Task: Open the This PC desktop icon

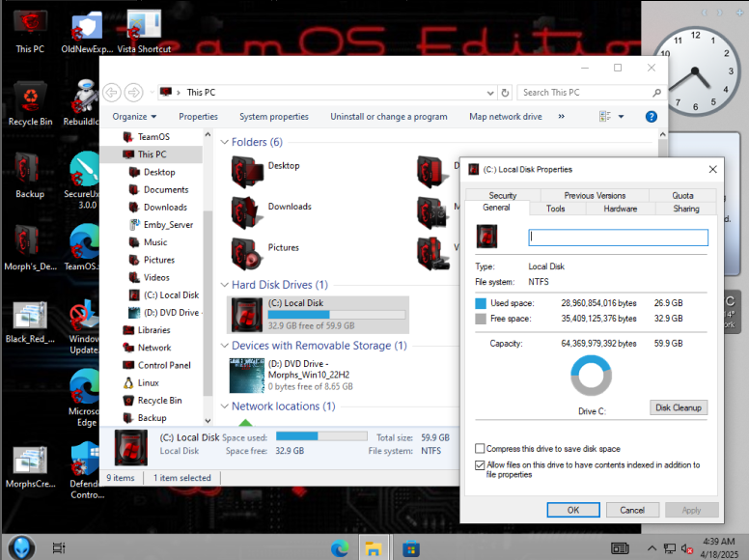Action: click(x=30, y=32)
